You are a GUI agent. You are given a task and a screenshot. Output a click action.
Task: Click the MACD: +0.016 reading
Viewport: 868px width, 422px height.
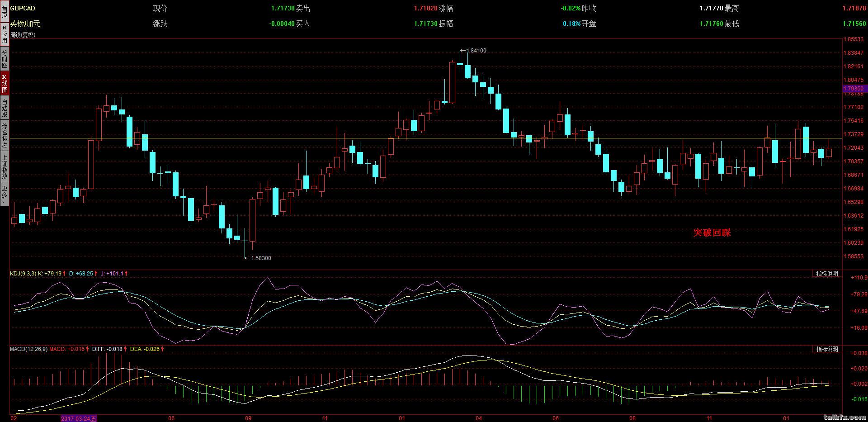[67, 349]
